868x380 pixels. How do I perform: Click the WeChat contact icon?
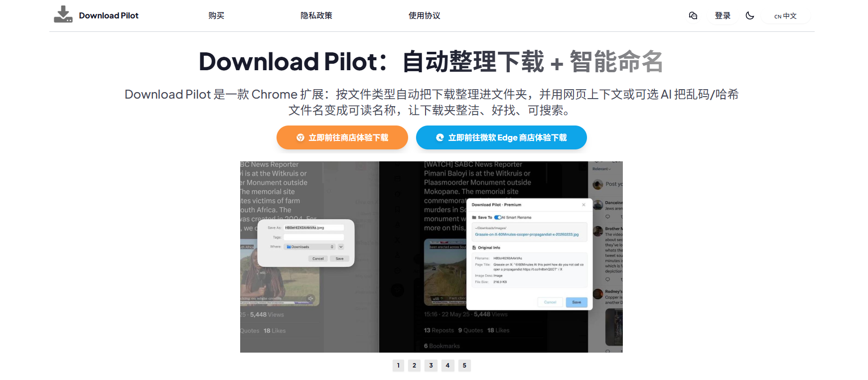click(693, 15)
